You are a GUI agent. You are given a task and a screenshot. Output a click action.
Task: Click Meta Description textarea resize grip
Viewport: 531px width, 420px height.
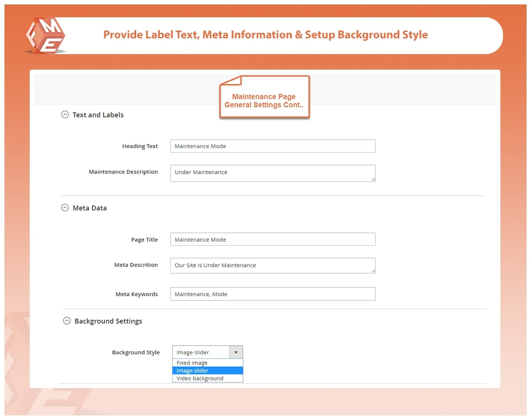point(373,271)
